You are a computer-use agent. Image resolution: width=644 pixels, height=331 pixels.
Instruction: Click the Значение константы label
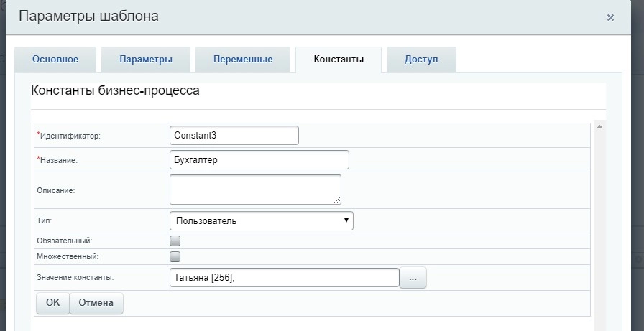click(75, 278)
